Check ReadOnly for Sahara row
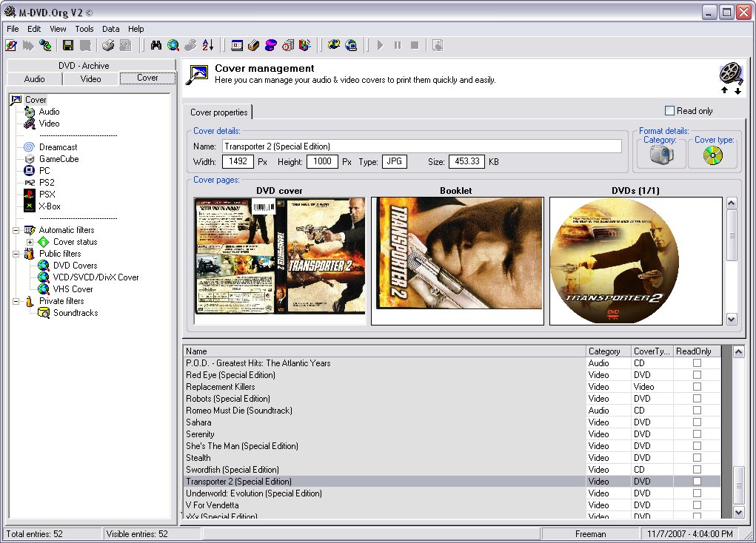This screenshot has width=756, height=543. click(697, 422)
